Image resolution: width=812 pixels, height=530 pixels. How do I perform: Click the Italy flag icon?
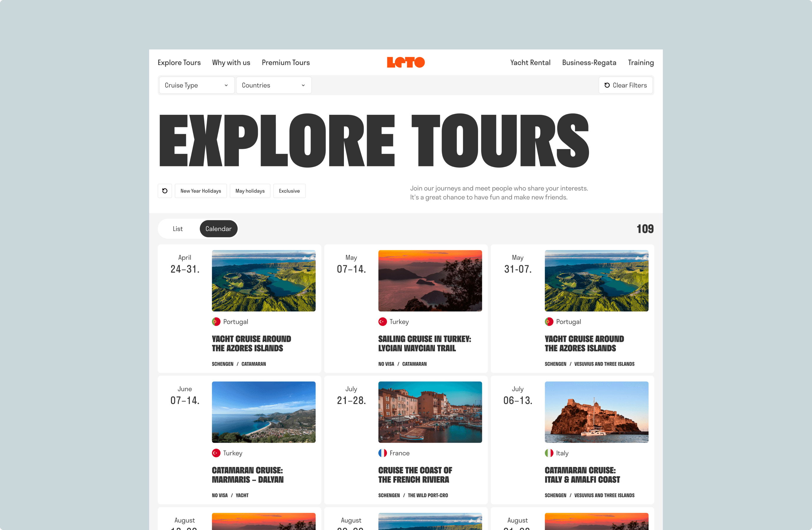tap(549, 453)
